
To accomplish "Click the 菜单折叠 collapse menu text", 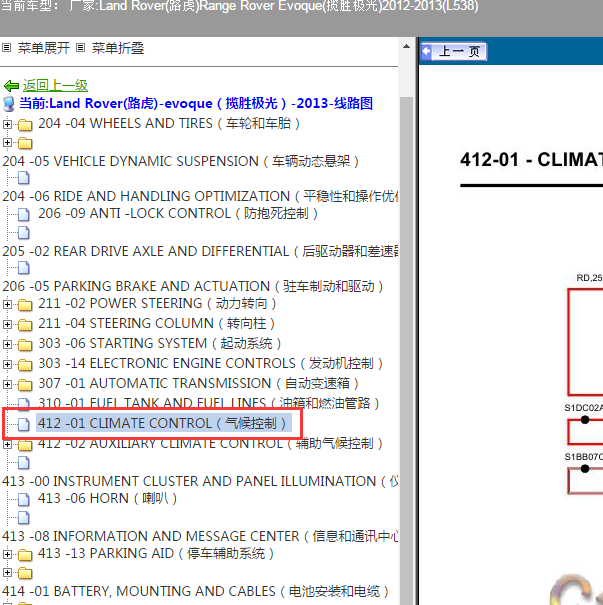I will (x=118, y=48).
